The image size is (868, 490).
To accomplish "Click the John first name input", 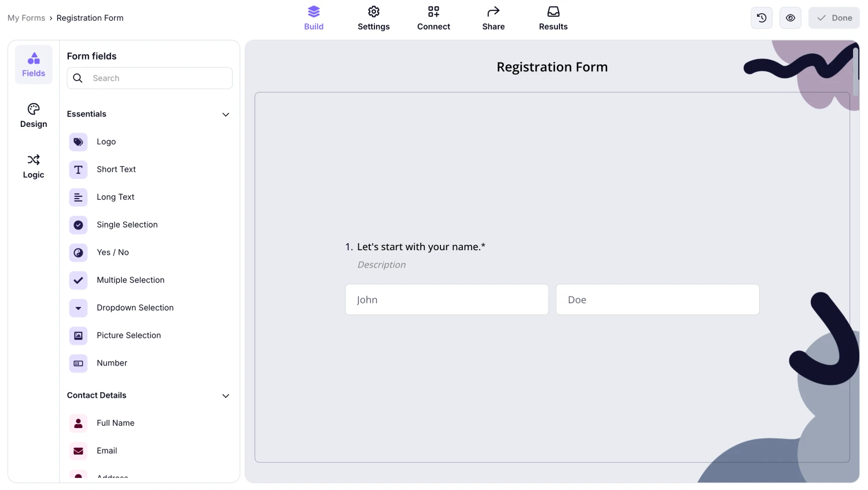I will tap(446, 299).
